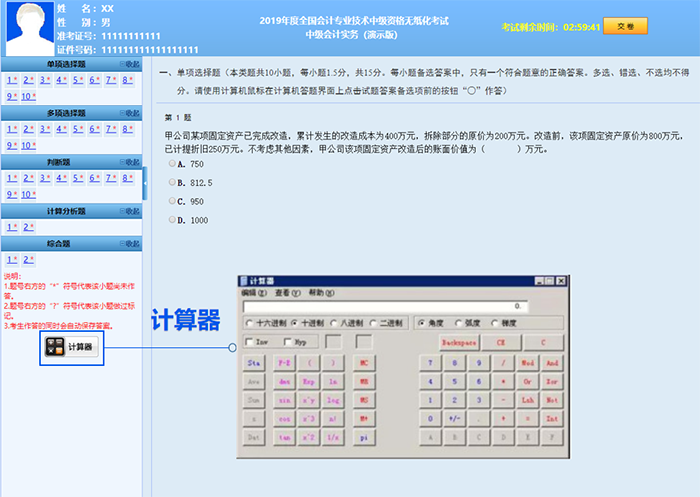
Task: Click the M+ memory add key
Action: (364, 419)
